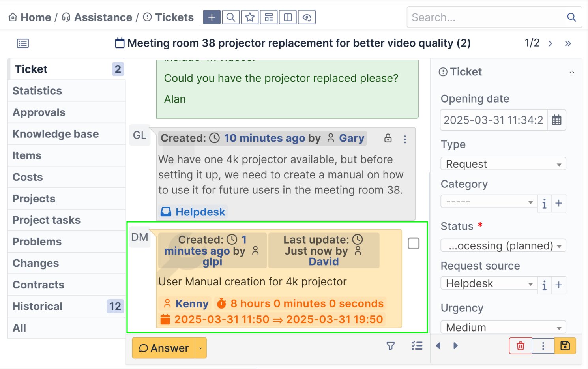Click the red trash delete icon

pyautogui.click(x=521, y=346)
